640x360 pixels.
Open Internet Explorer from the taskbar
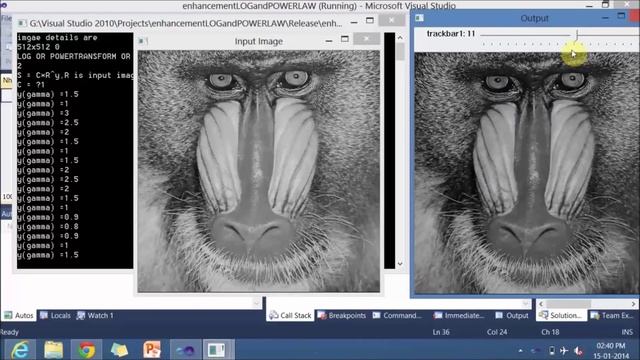(x=20, y=350)
